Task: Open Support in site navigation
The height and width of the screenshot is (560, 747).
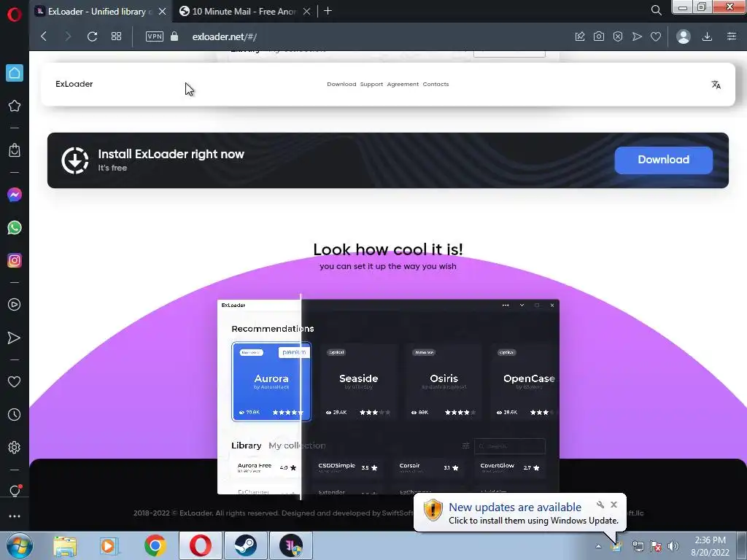Action: coord(371,85)
